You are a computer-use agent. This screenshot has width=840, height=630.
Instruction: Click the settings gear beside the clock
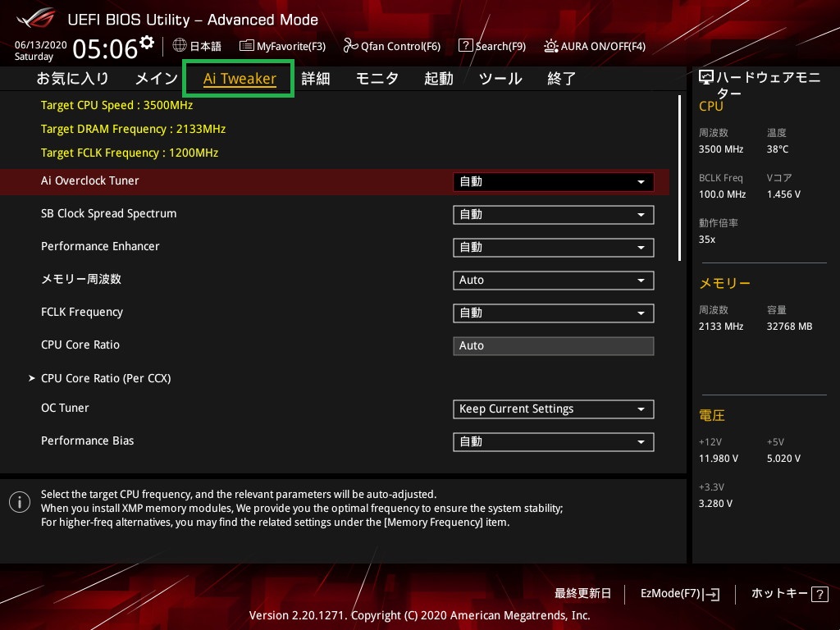pos(146,43)
